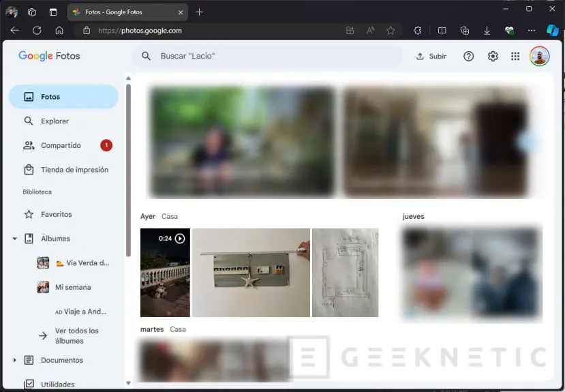Viewport: 565px width, 392px height.
Task: Click the browser home icon
Action: pos(59,31)
